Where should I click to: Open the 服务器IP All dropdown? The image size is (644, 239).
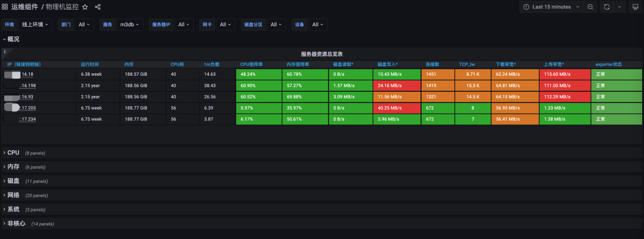coord(184,24)
